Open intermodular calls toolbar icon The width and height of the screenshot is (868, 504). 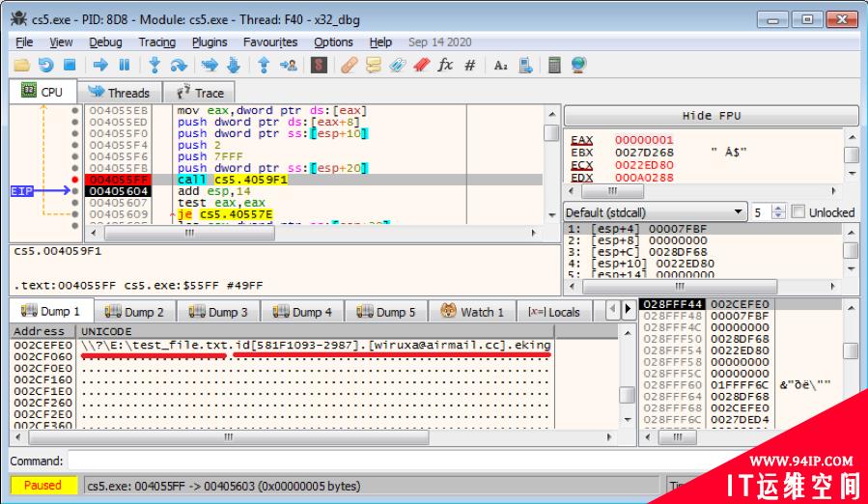(525, 66)
